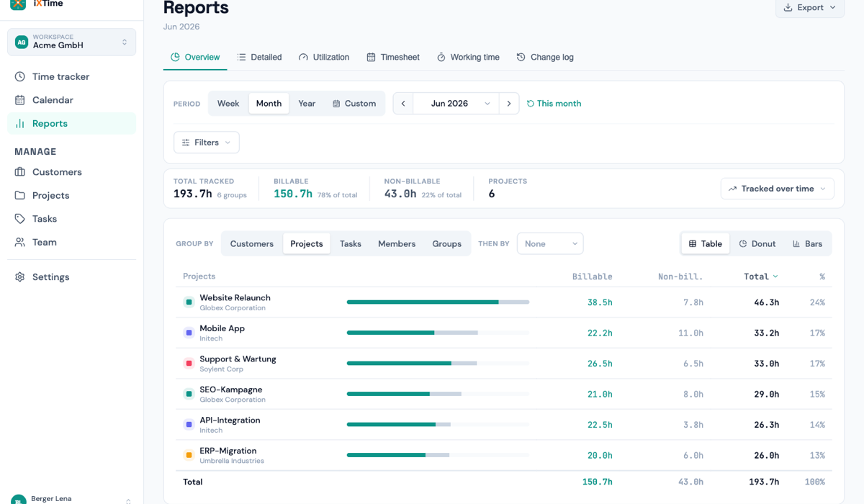Click the This month link

click(x=554, y=103)
